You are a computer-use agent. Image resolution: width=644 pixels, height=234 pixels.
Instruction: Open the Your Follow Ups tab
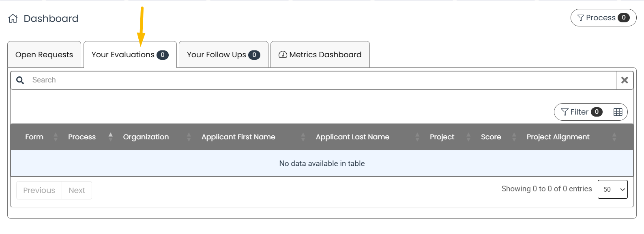point(223,55)
